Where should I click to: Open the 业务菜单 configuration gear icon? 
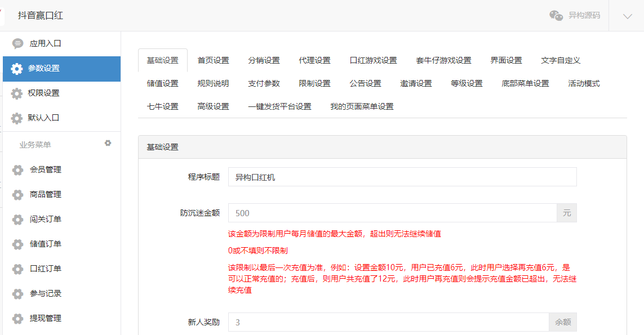[x=108, y=143]
